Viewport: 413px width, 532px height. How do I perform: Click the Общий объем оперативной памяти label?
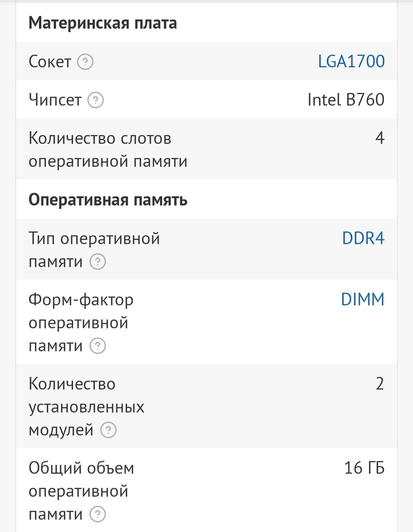pos(81,491)
